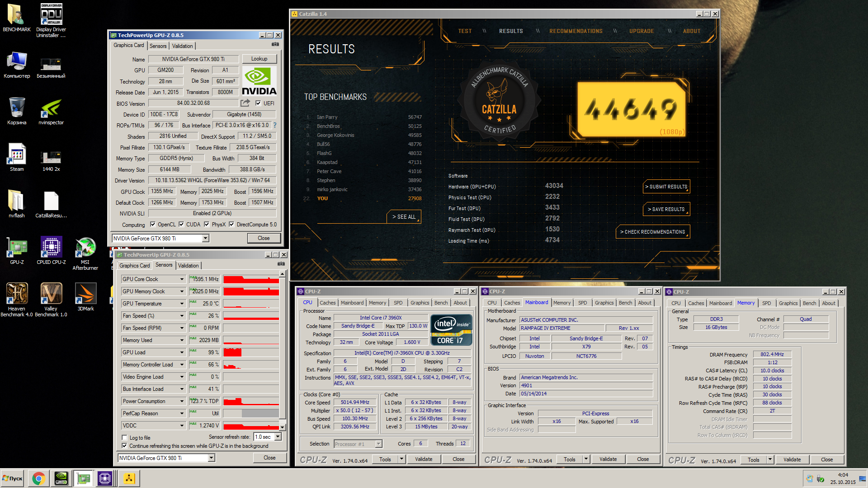Open the Компьютер desktop icon
This screenshot has width=868, height=488.
click(17, 65)
